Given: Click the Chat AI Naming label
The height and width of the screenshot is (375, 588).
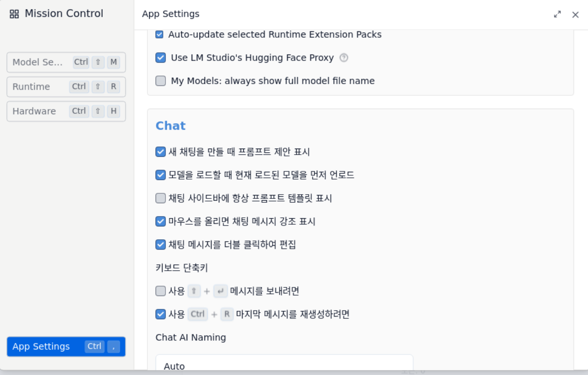Looking at the screenshot, I should (x=191, y=338).
